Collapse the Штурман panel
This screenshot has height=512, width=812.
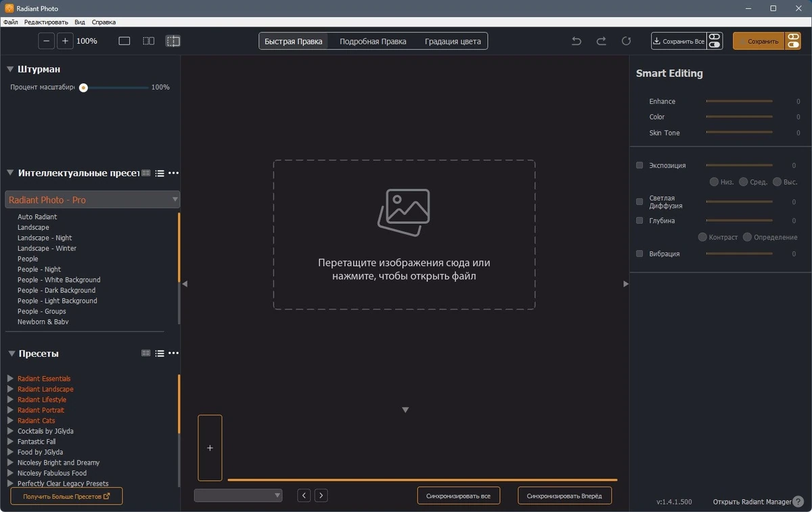pos(10,69)
